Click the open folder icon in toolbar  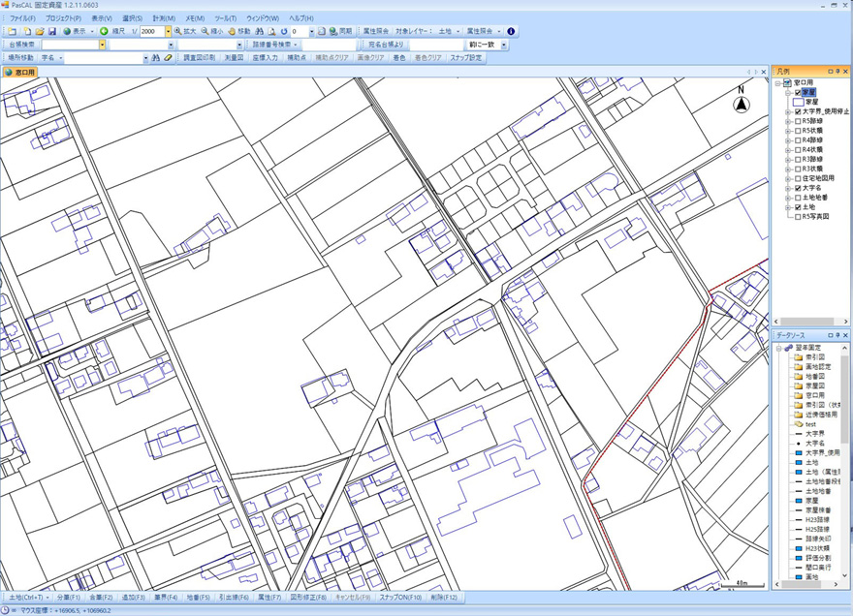tap(40, 32)
